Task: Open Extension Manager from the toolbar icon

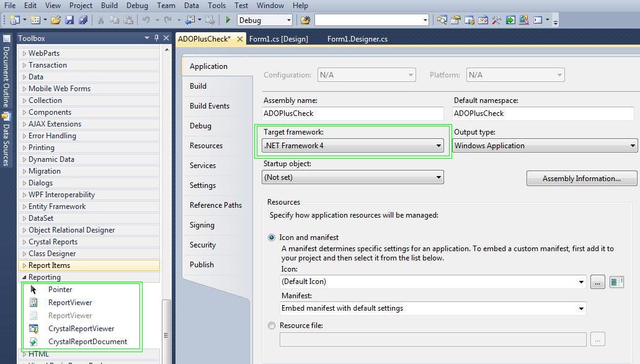Action: (524, 20)
